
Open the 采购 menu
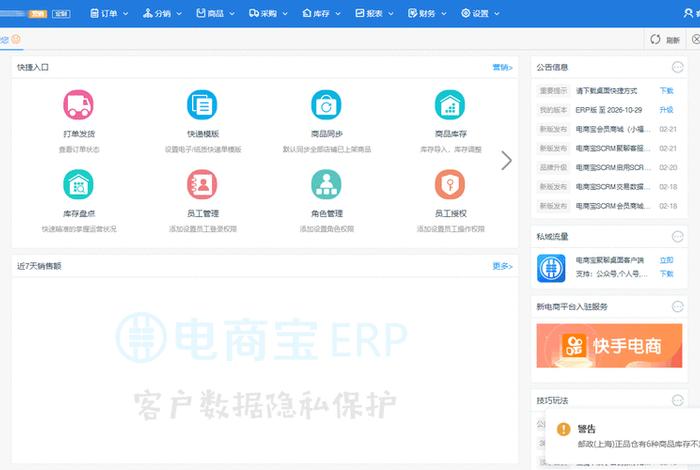click(268, 13)
